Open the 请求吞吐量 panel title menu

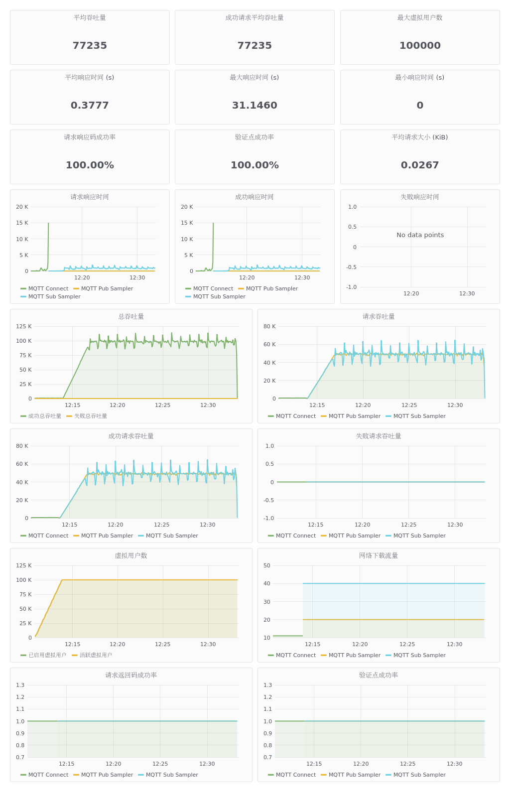point(379,316)
